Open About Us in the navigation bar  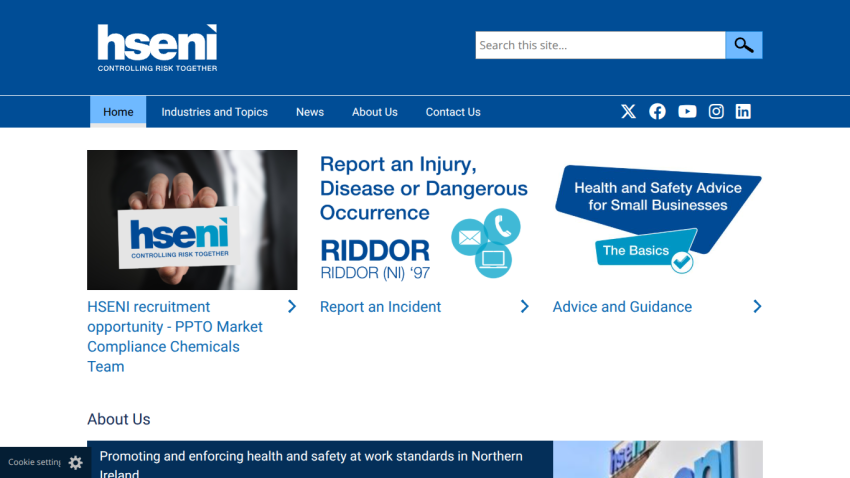(375, 112)
